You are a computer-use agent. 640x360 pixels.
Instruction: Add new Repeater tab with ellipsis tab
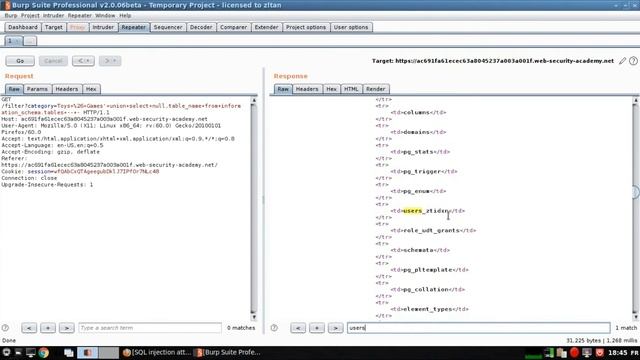(x=30, y=41)
